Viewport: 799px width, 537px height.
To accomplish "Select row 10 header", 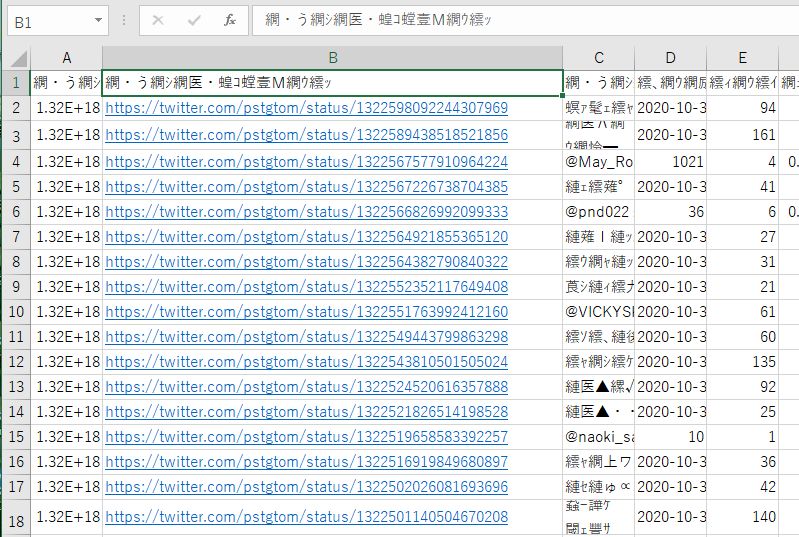I will (16, 312).
